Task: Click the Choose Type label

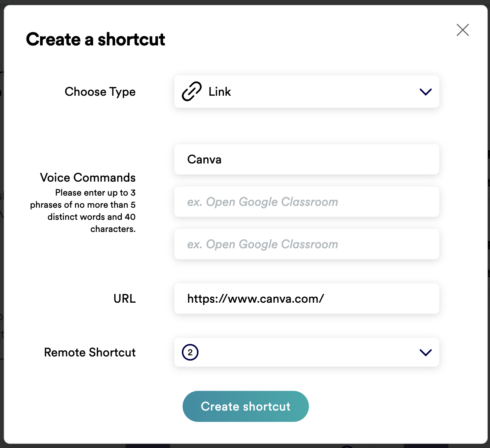Action: pos(100,91)
